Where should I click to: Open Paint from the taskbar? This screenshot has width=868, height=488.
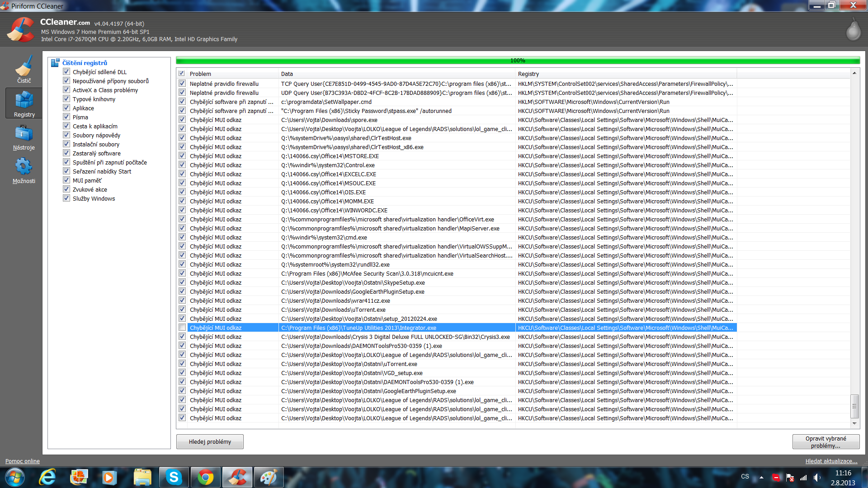(x=269, y=477)
